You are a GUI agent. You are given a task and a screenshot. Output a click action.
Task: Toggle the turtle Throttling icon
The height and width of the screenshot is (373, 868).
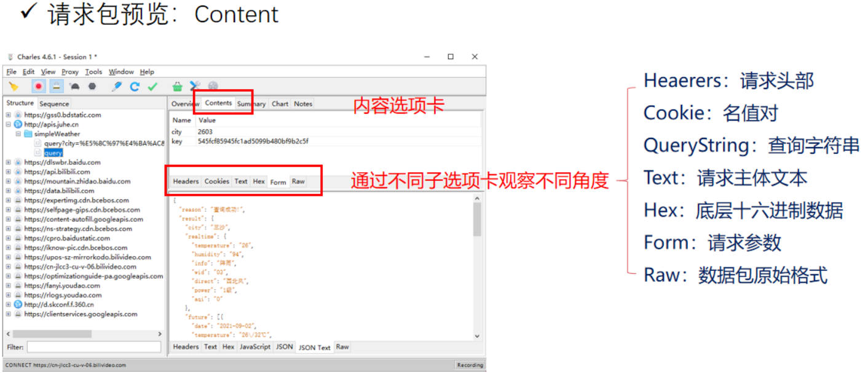pos(74,87)
